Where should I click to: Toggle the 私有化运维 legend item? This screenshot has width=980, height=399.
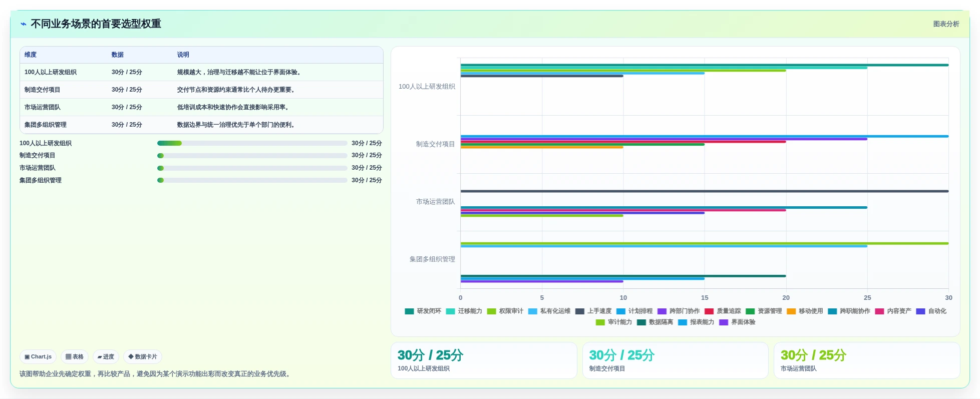pos(549,311)
